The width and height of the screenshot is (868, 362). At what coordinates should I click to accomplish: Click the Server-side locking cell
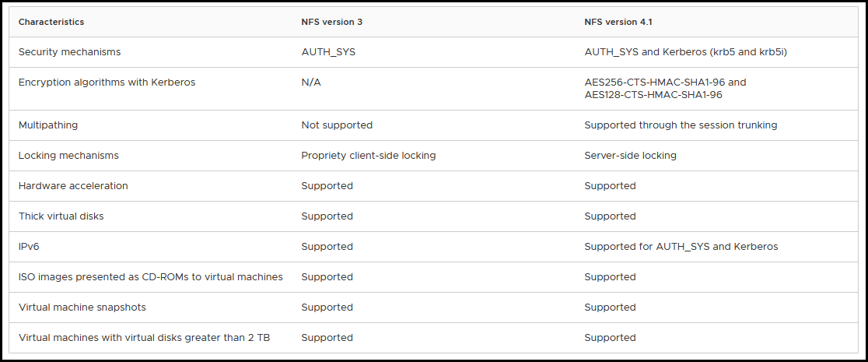631,156
